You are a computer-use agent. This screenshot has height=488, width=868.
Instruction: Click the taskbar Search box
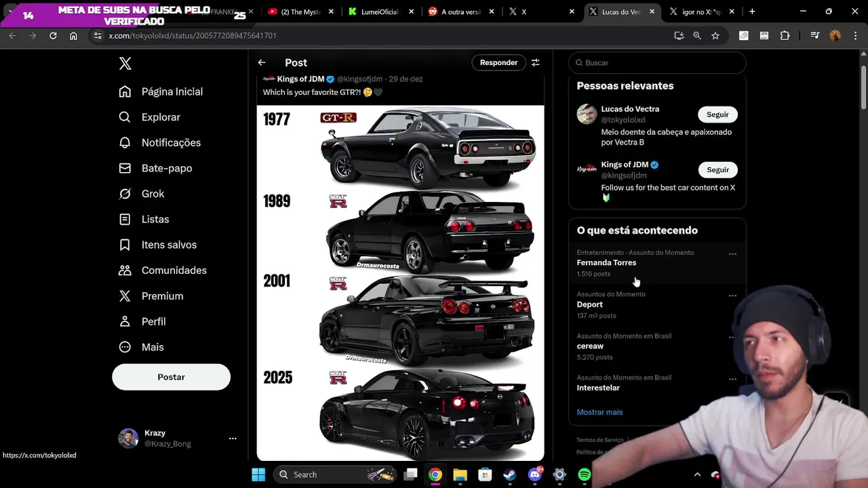tap(336, 474)
